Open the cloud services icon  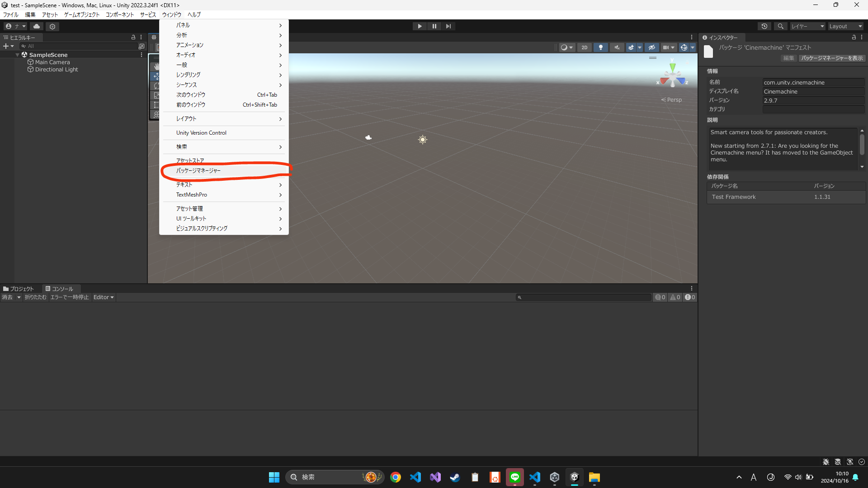[x=37, y=26]
